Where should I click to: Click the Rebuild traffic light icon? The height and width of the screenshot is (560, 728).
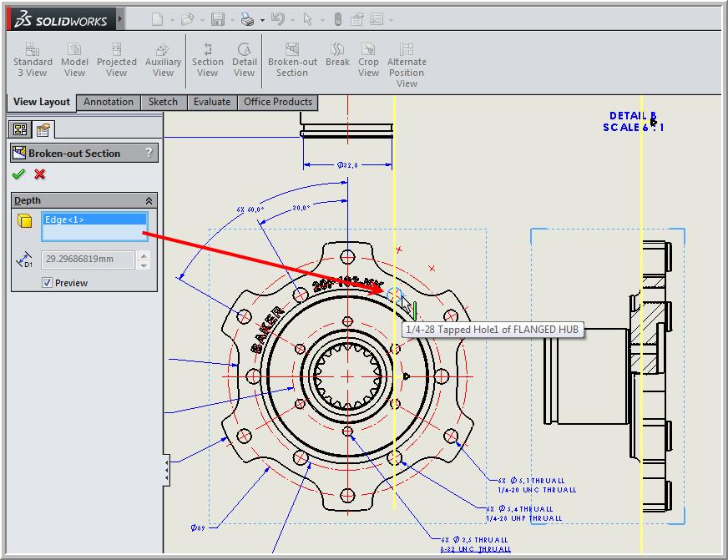(338, 19)
